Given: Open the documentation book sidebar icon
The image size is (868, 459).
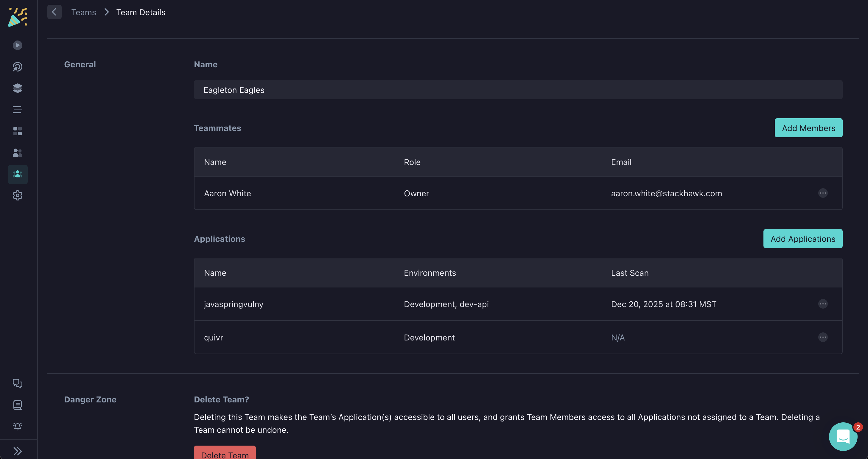Looking at the screenshot, I should tap(18, 405).
